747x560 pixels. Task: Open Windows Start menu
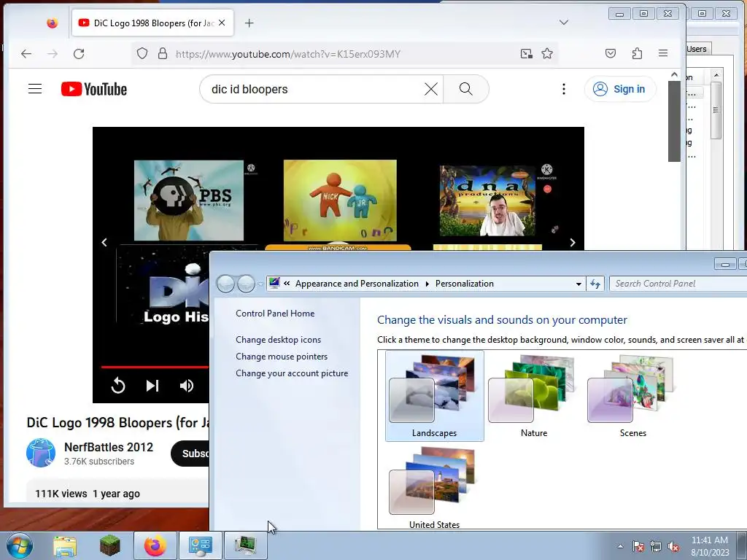[20, 545]
